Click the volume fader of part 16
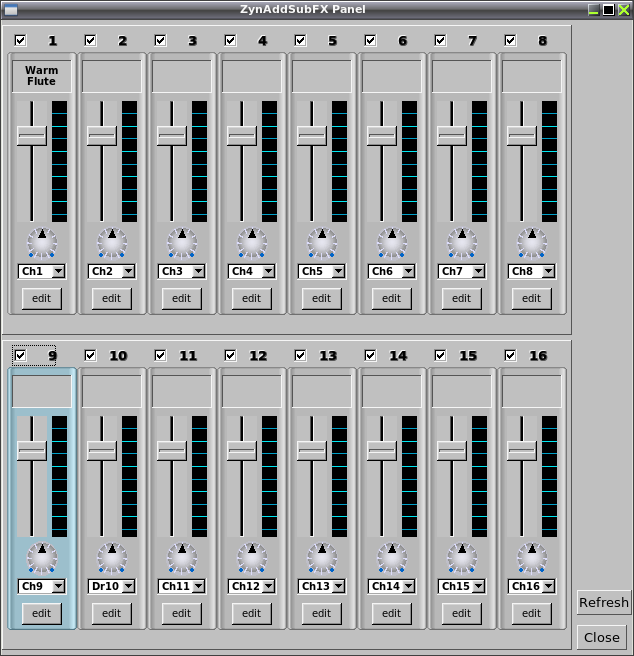This screenshot has height=656, width=634. pos(522,451)
